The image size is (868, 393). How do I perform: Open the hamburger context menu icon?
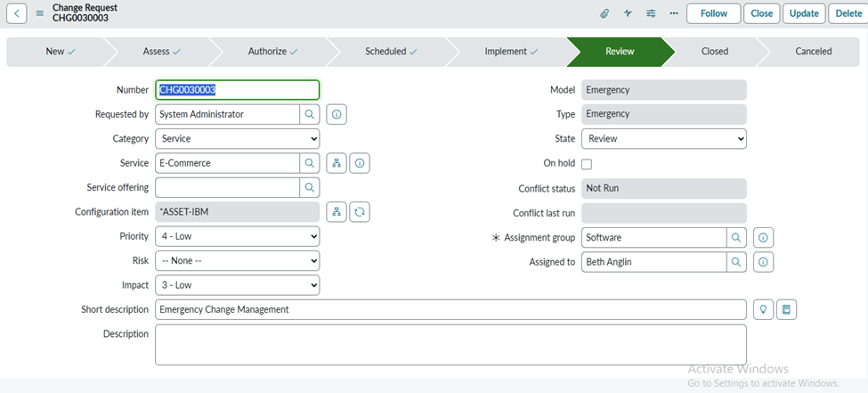[39, 13]
